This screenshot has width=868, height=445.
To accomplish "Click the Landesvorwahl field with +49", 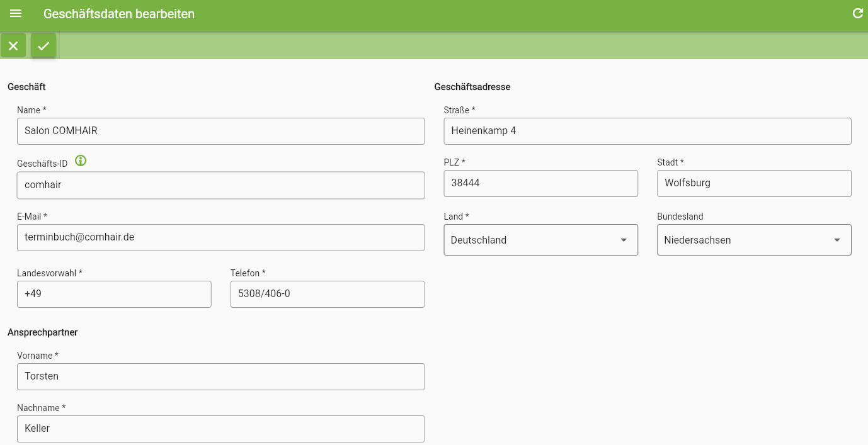I will [x=114, y=294].
